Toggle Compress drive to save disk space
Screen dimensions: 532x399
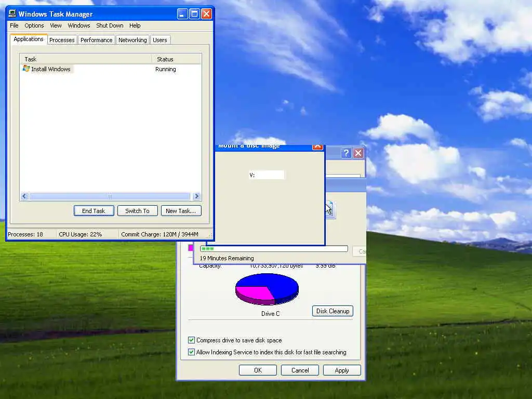point(191,340)
